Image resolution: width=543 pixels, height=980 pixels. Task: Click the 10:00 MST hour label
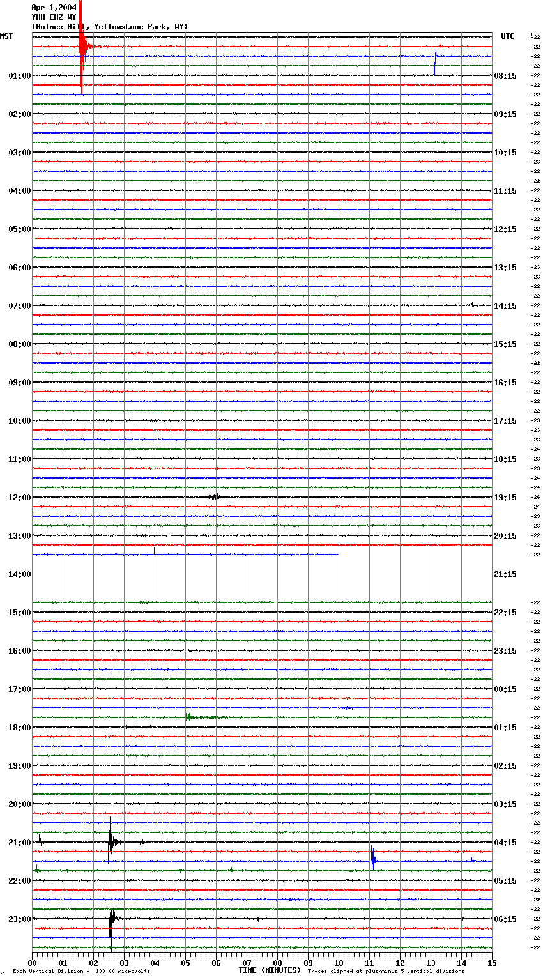20,421
